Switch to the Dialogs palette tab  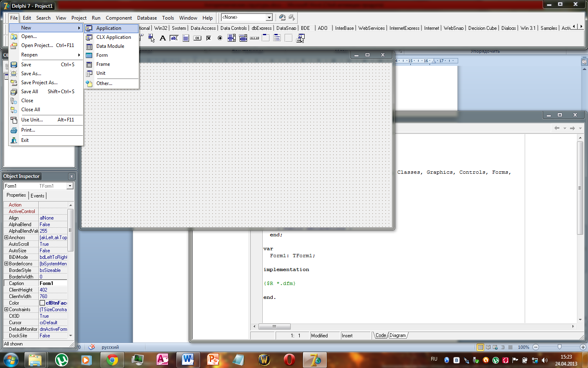click(508, 28)
